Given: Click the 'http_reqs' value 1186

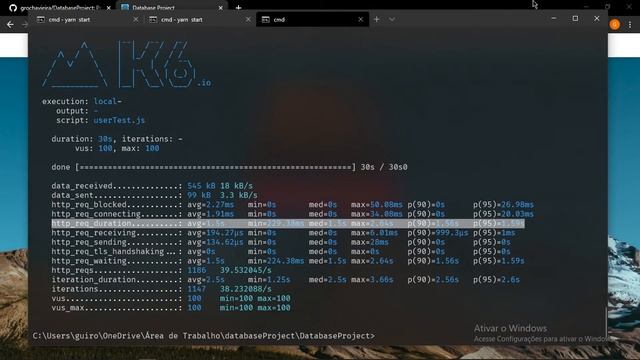Looking at the screenshot, I should tap(197, 270).
